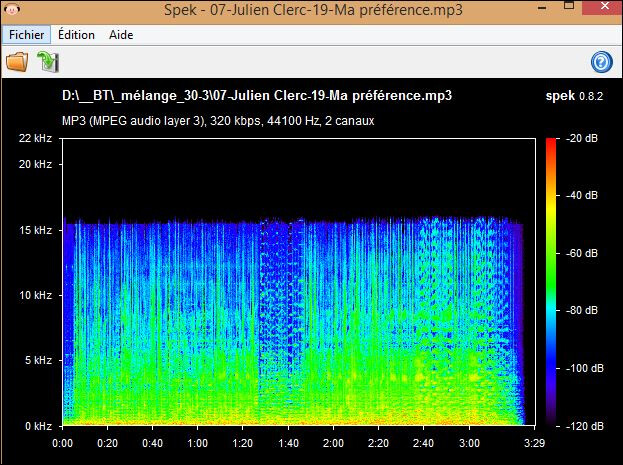Viewport: 623px width, 465px height.
Task: Click the 5 kHz frequency axis label
Action: [x=38, y=360]
